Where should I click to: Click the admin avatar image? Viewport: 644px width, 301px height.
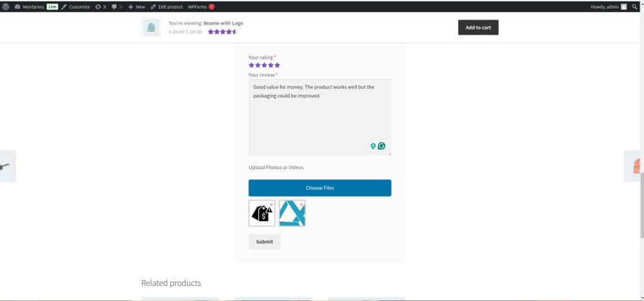[x=624, y=6]
